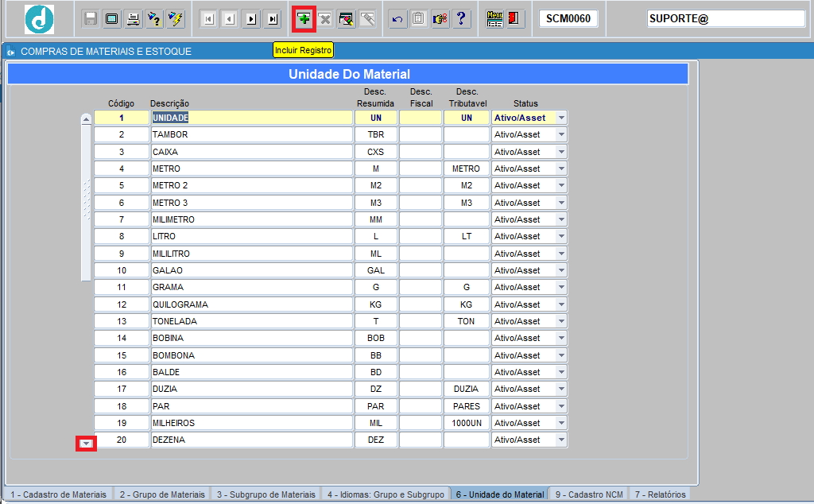Image resolution: width=814 pixels, height=504 pixels.
Task: Go to the first record button
Action: pos(209,19)
